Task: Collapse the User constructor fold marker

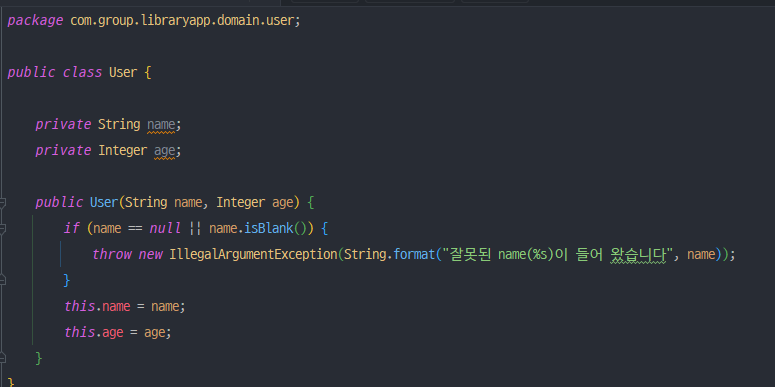Action: pyautogui.click(x=2, y=203)
